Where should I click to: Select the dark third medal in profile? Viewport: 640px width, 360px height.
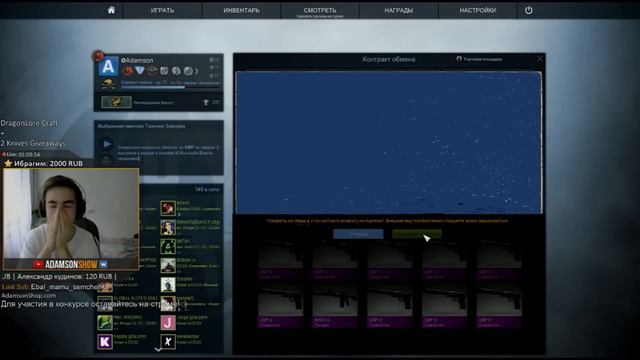152,71
